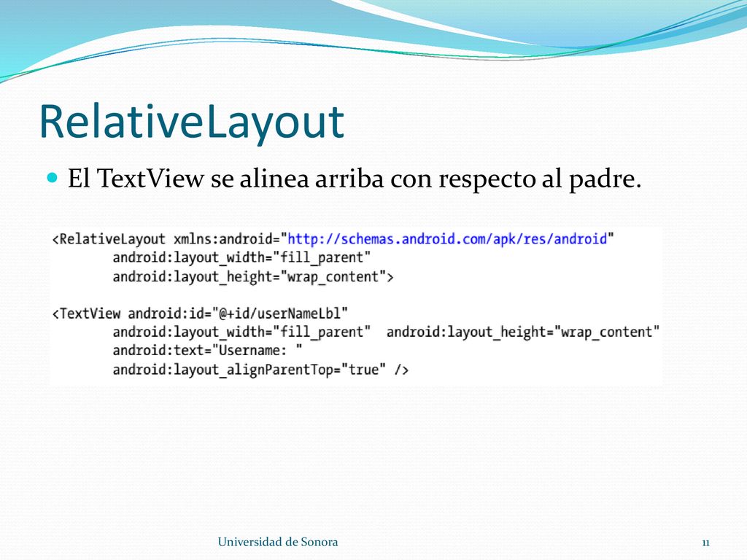Select the layout_alignParentTop="true" line
Image resolution: width=747 pixels, height=560 pixels.
pos(260,370)
